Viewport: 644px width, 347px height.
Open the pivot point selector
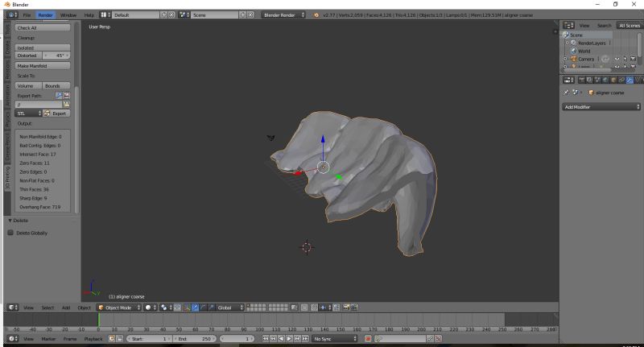click(166, 308)
